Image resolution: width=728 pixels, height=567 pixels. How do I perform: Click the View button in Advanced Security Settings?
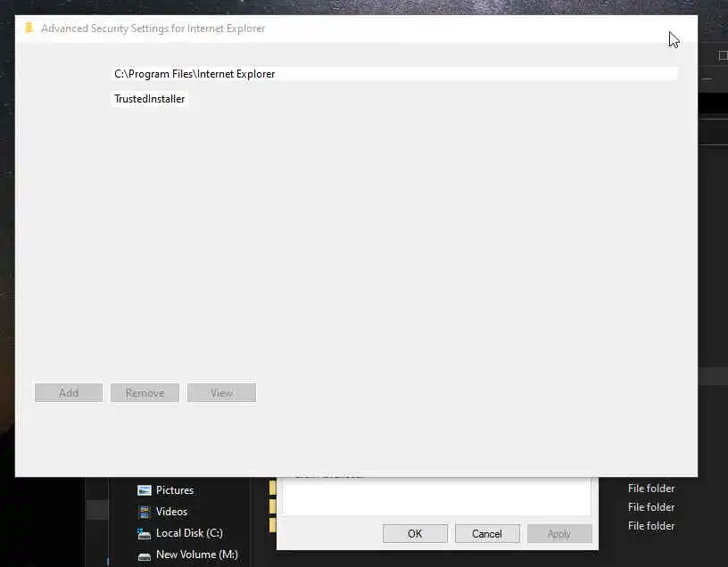pos(221,393)
